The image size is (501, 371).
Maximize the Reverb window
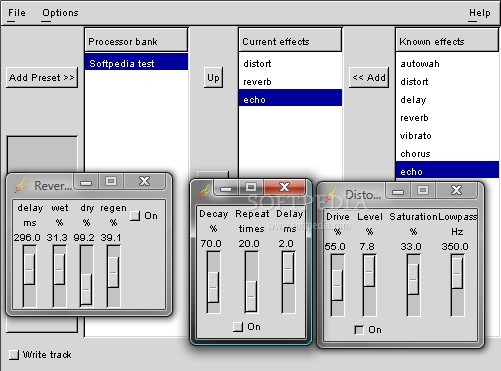coord(111,182)
